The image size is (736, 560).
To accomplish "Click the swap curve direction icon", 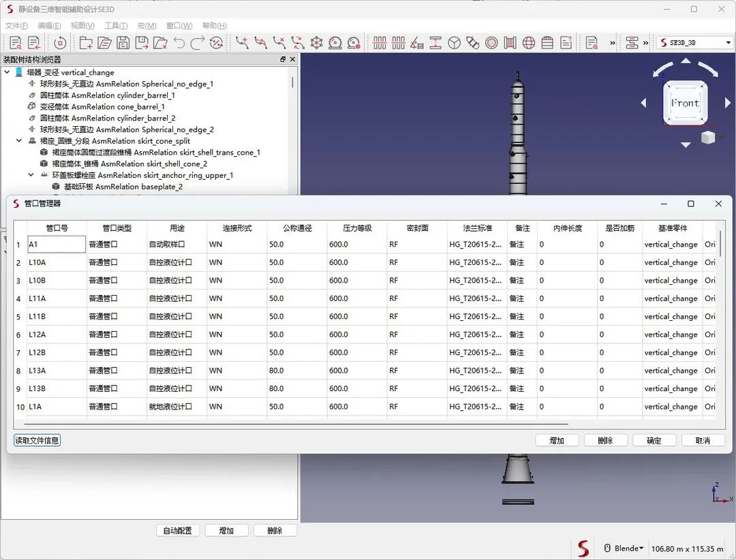I will point(298,43).
